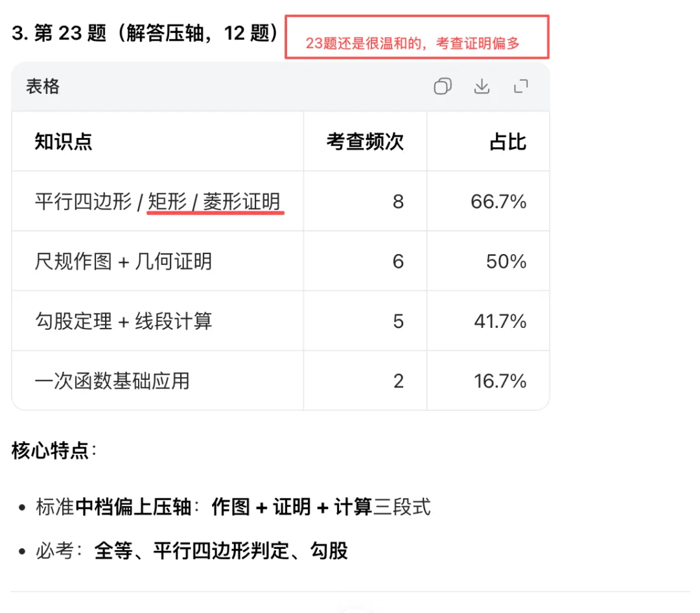Click the 66.7% percentage cell
Image resolution: width=700 pixels, height=613 pixels.
[x=498, y=202]
